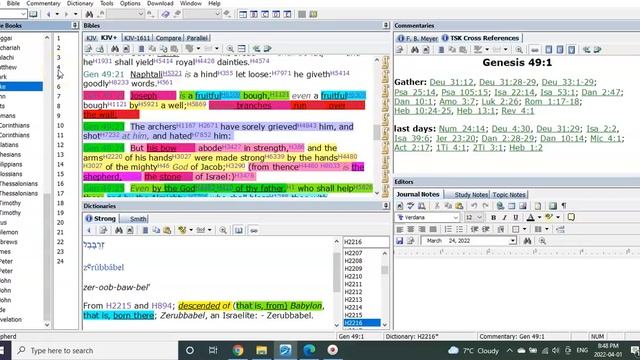Click the binoculars icon in the Dictionaries toolbar
This screenshot has width=640, height=360.
119,230
